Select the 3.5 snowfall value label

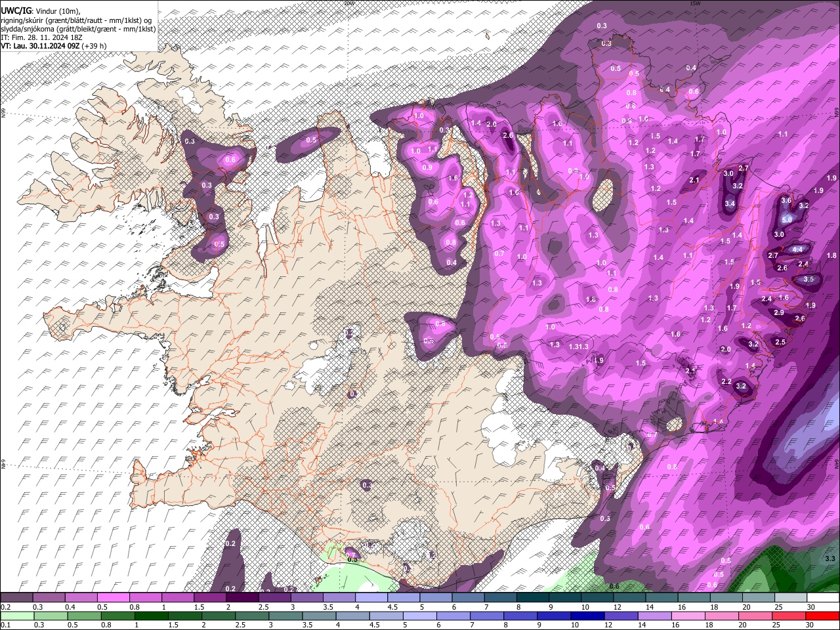tap(808, 280)
